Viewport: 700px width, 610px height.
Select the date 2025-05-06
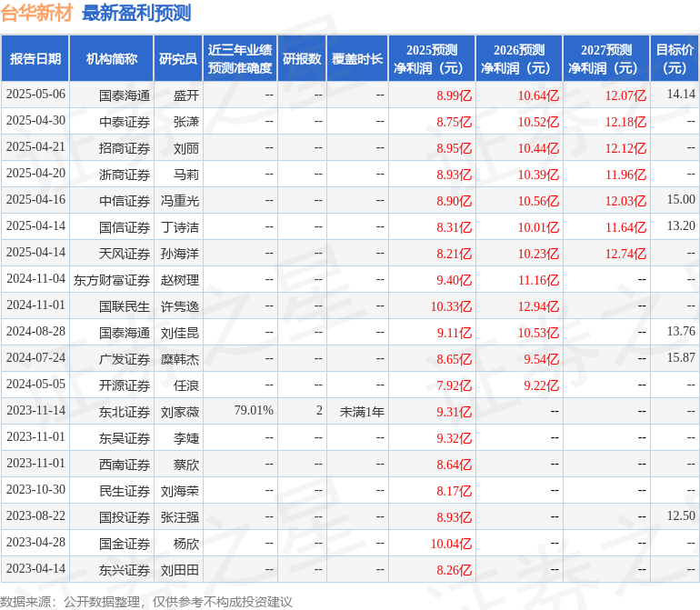pyautogui.click(x=35, y=95)
